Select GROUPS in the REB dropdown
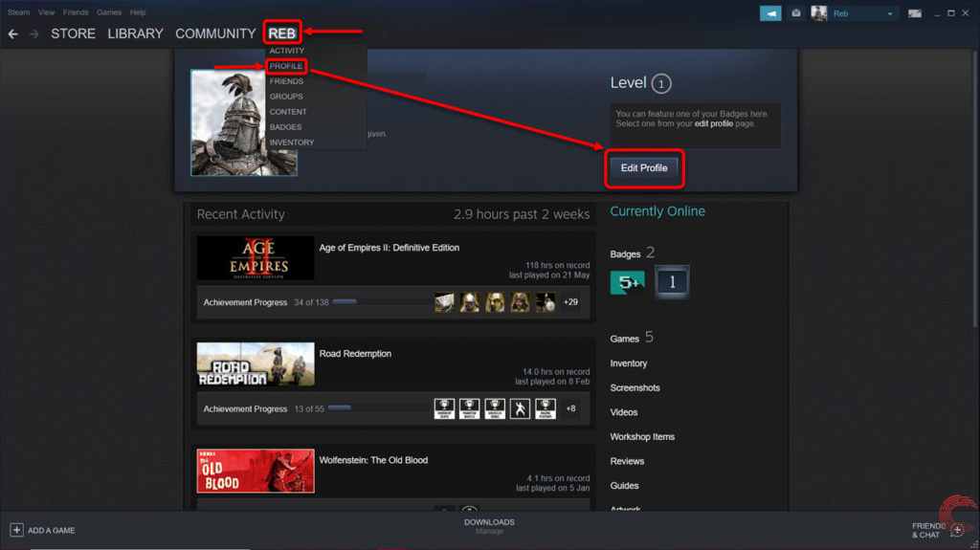The height and width of the screenshot is (550, 980). pos(286,97)
